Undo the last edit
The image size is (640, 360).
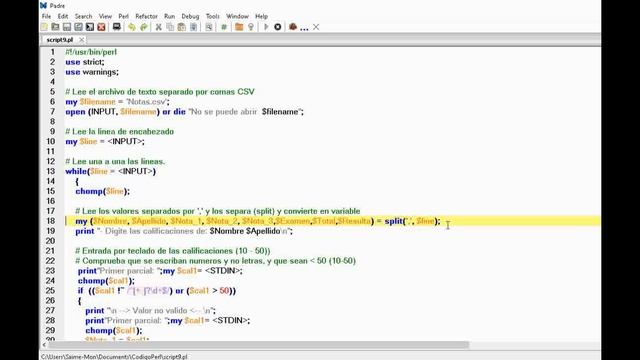click(131, 27)
